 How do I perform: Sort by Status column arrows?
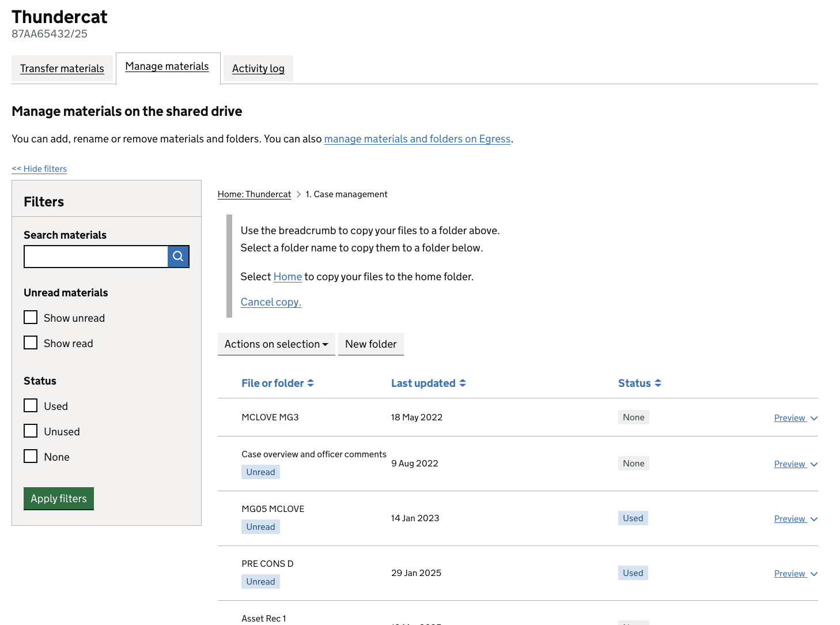(658, 383)
